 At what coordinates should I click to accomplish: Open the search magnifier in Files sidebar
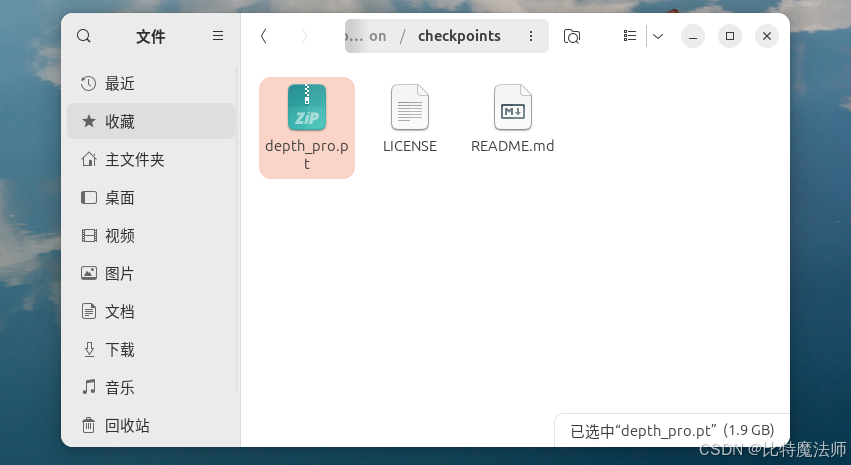pyautogui.click(x=84, y=36)
